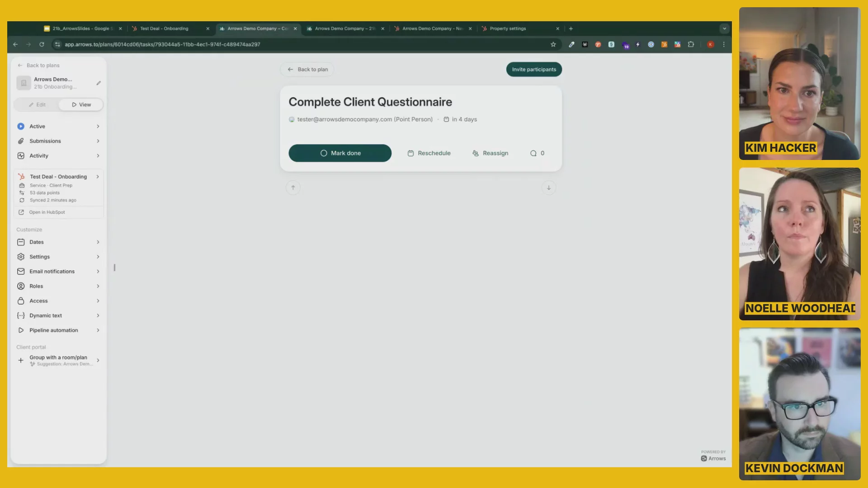868x488 pixels.
Task: Click the down arrow next task icon
Action: click(x=548, y=188)
